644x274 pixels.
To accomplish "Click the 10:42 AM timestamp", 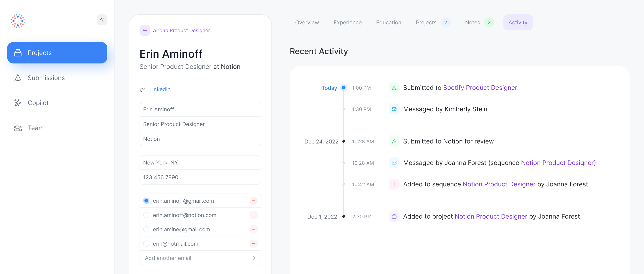I will point(363,184).
